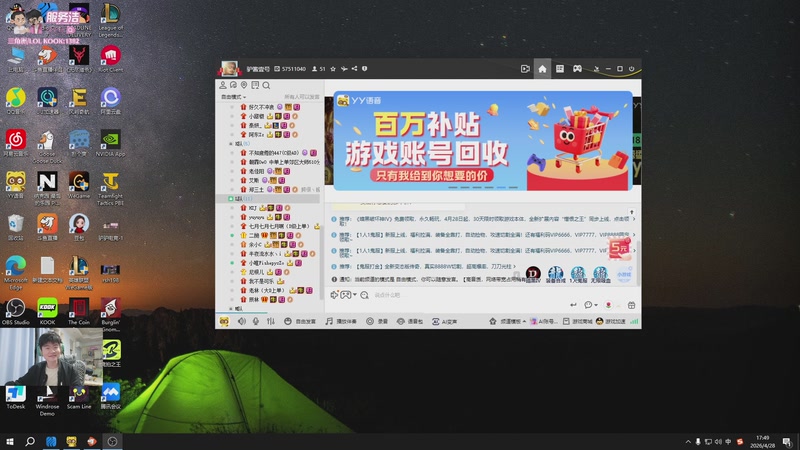Click the 自由发言 free speech button

tap(300, 321)
